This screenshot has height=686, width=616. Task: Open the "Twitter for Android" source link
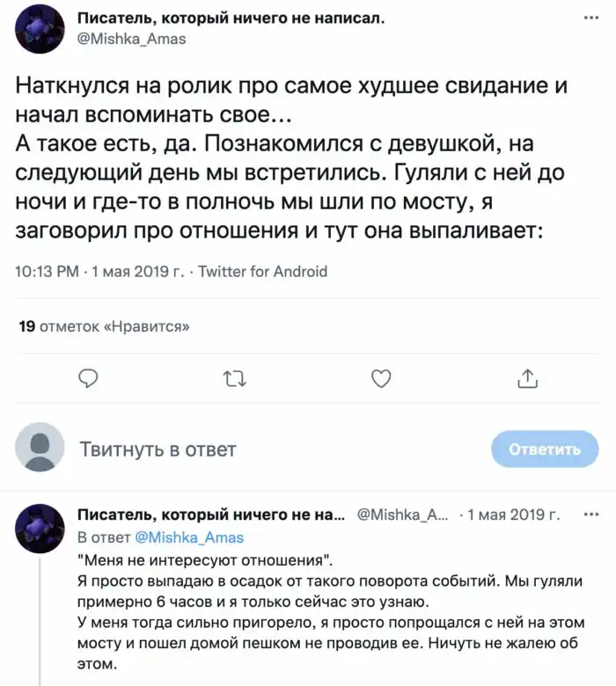263,272
